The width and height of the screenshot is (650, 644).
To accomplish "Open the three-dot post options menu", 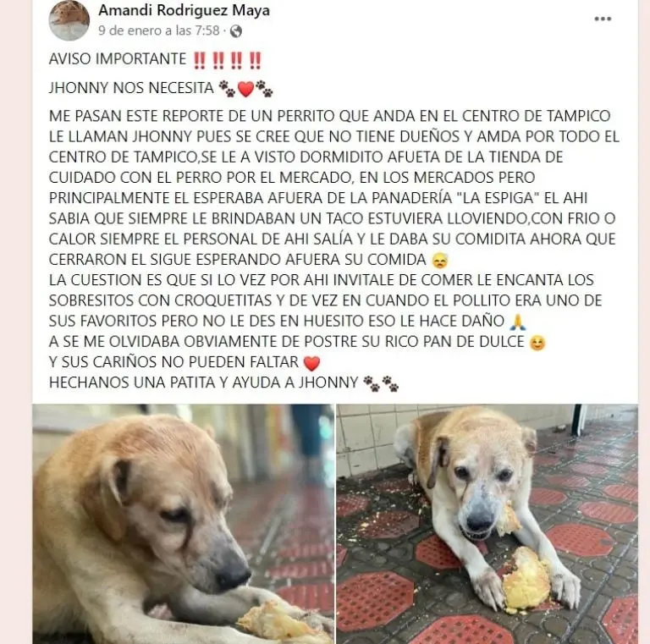I will point(603,19).
